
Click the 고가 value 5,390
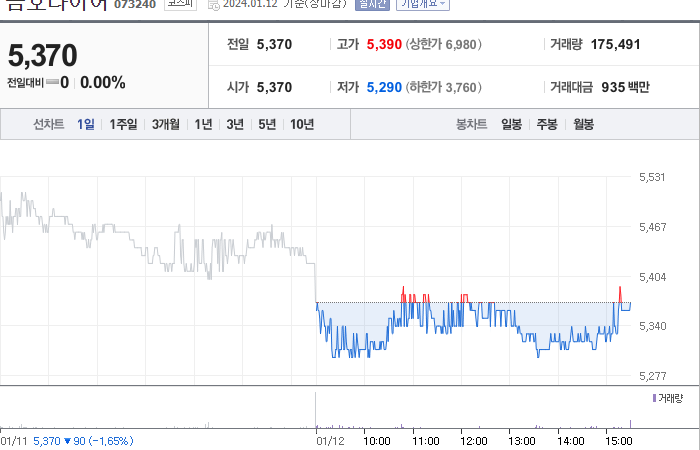tap(384, 44)
